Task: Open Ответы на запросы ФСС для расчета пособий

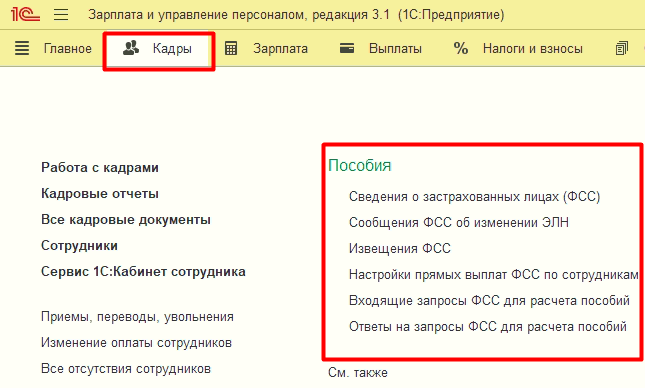Action: [488, 326]
